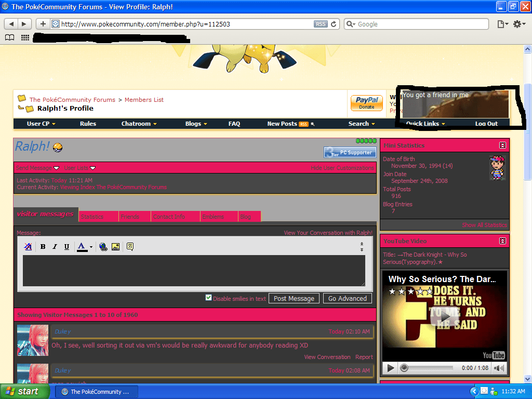Image resolution: width=532 pixels, height=399 pixels.
Task: Click the Go Advanced button
Action: (x=348, y=299)
